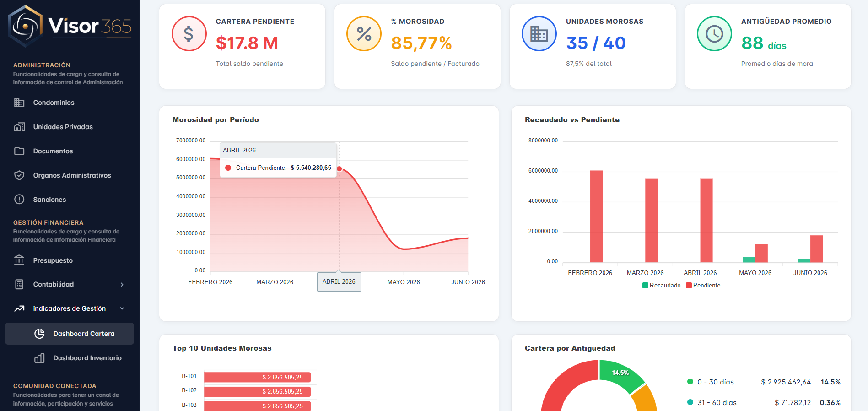Click the JUNIO 2026 Pendiente bar
The width and height of the screenshot is (868, 411).
click(816, 249)
